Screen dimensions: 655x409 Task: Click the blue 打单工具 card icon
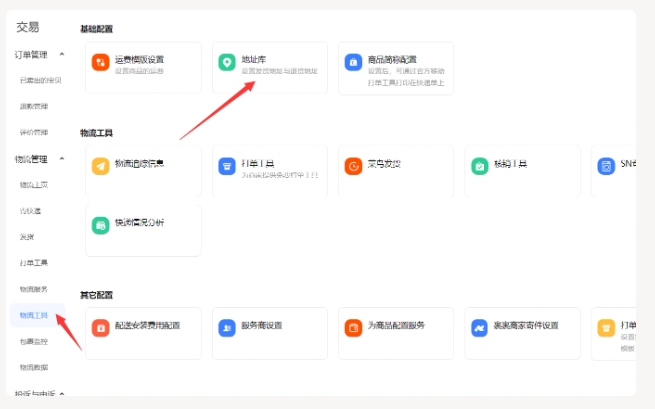tap(227, 166)
